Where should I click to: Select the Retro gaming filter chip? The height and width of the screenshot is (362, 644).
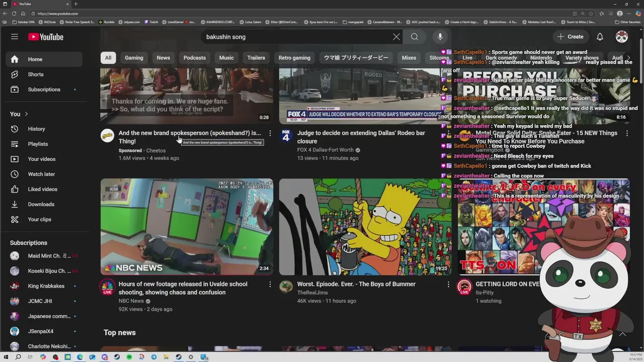point(294,58)
